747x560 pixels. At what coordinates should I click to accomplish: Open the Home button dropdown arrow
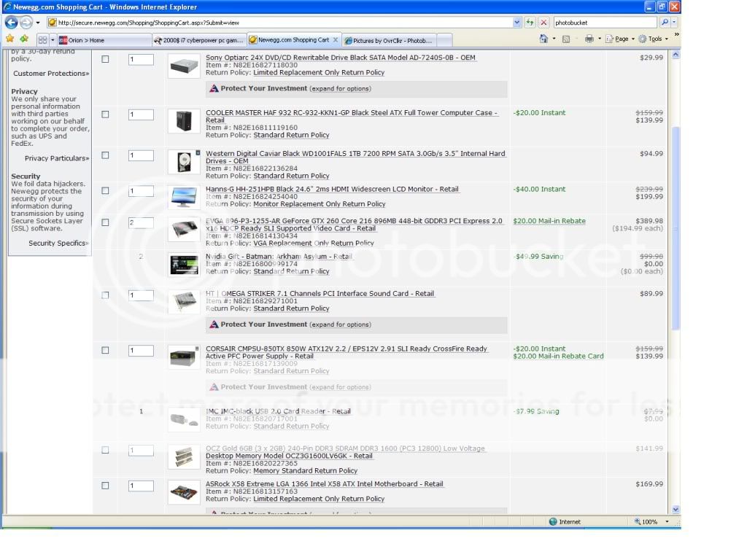554,39
